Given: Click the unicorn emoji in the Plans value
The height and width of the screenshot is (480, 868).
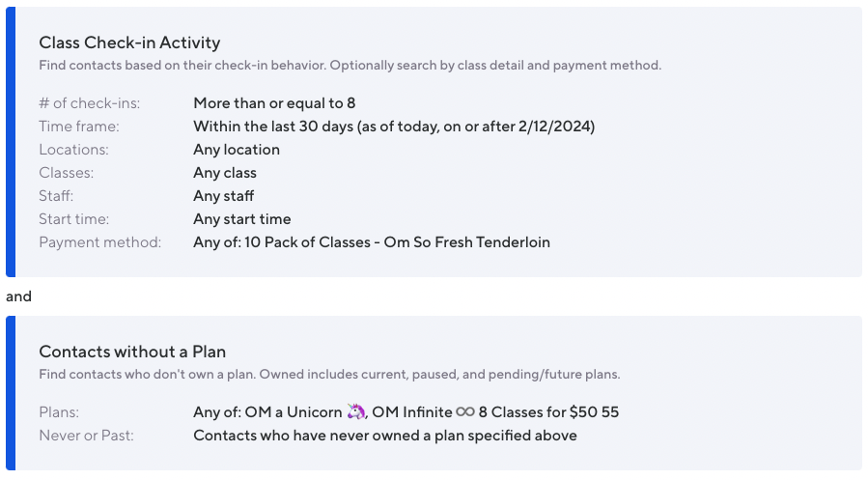Looking at the screenshot, I should tap(356, 412).
